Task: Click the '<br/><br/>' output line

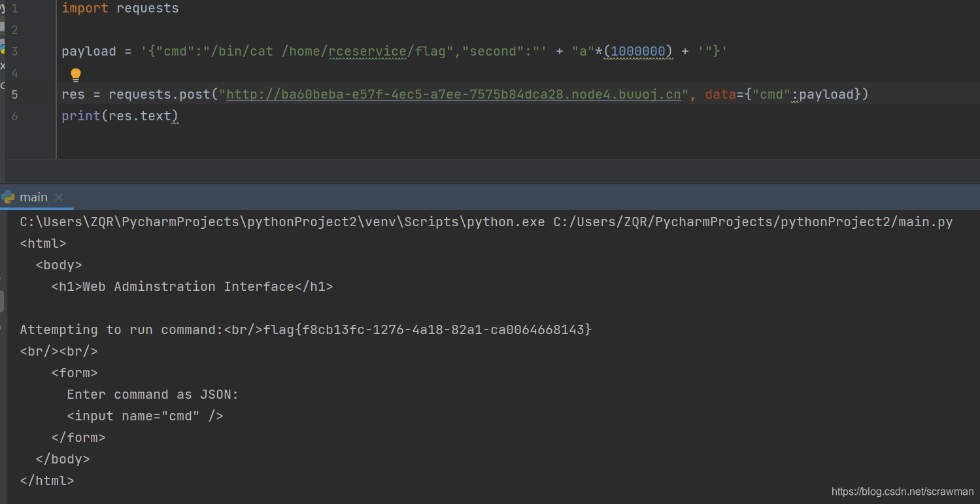Action: pyautogui.click(x=59, y=351)
